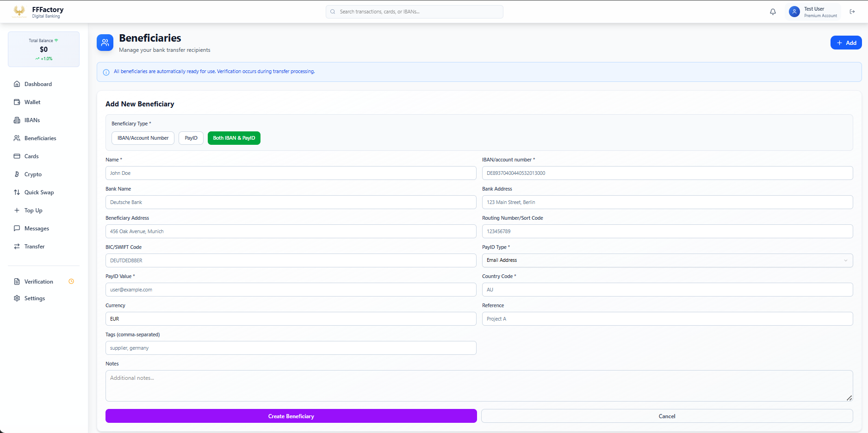
Task: Click the Verification pending clock icon
Action: coord(71,281)
